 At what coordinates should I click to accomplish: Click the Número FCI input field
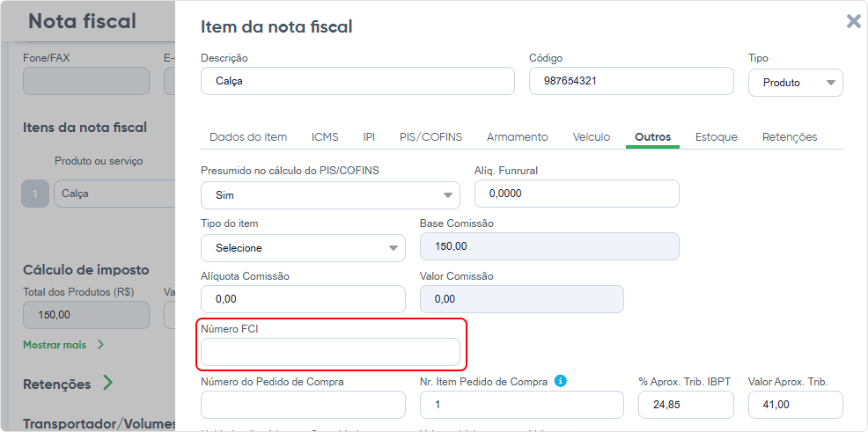330,352
